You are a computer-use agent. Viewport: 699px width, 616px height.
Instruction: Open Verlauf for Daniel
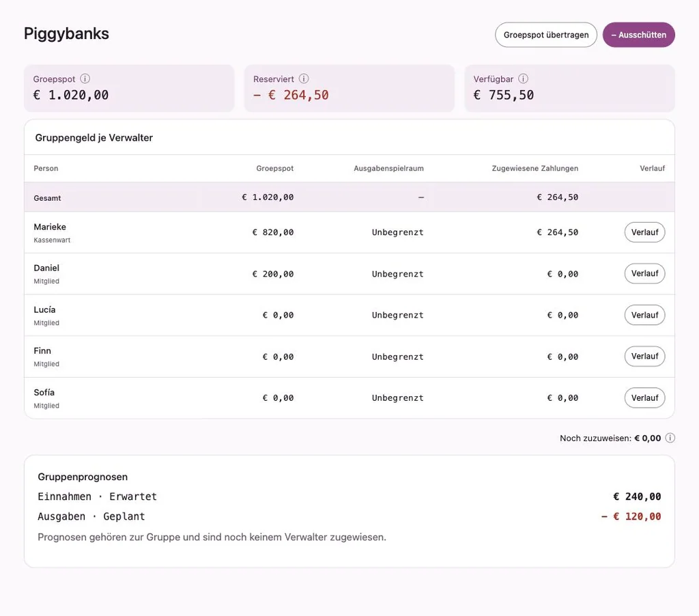pyautogui.click(x=644, y=273)
